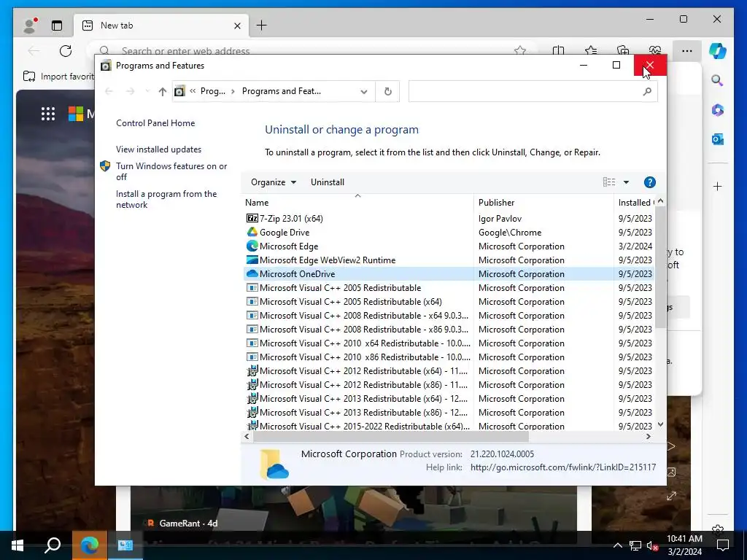Expand the address bar history dropdown

pyautogui.click(x=364, y=91)
